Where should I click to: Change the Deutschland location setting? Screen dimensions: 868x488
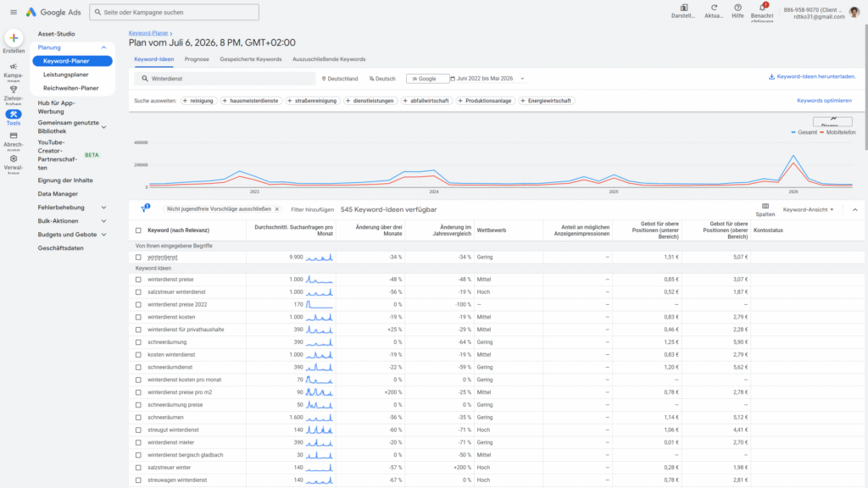pyautogui.click(x=340, y=79)
